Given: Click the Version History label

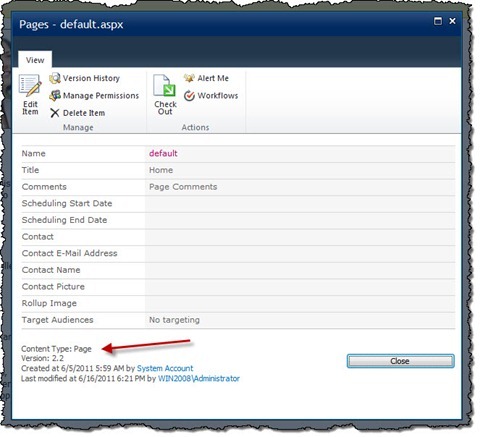Looking at the screenshot, I should (x=91, y=78).
